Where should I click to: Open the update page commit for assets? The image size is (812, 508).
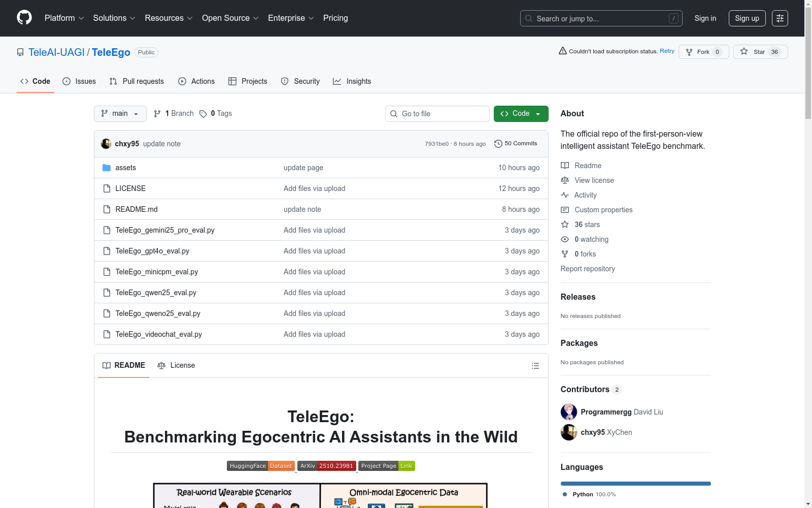coord(303,168)
